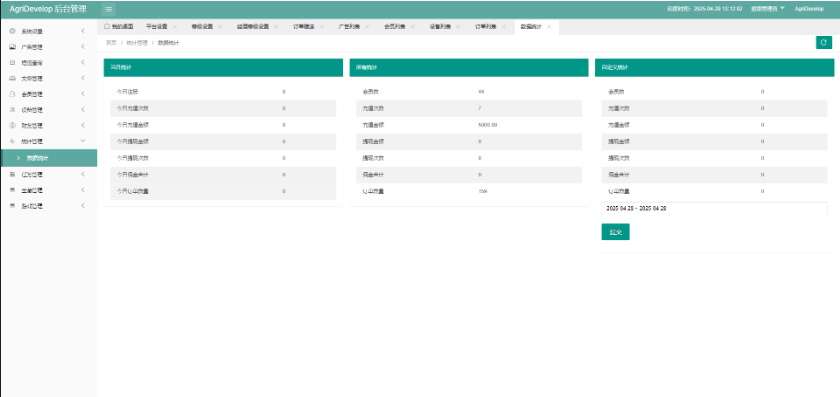Close the 会员列表 tab

point(412,26)
